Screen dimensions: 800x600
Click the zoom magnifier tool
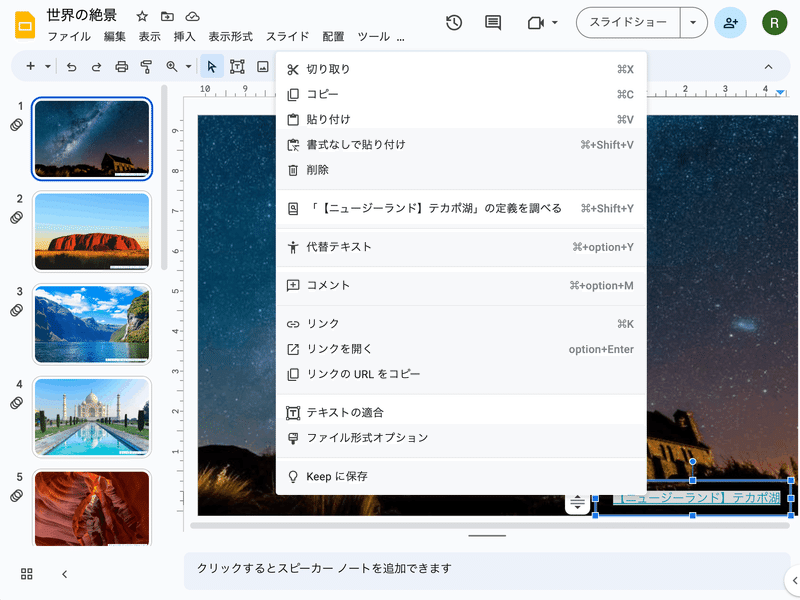pyautogui.click(x=172, y=66)
